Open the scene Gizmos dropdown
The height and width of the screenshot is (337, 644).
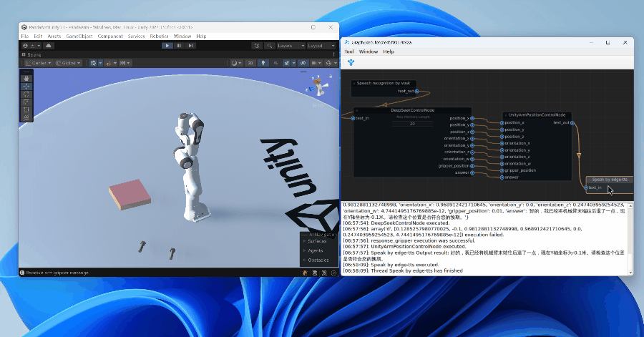[x=331, y=63]
